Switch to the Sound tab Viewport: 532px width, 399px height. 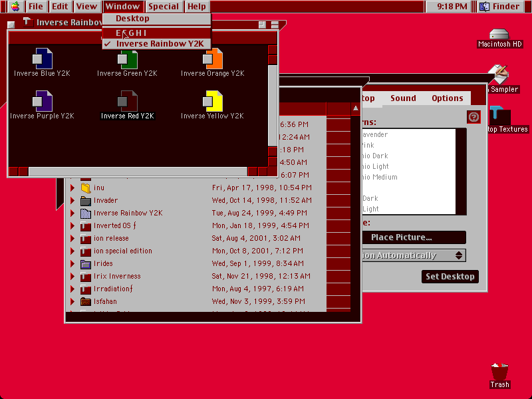click(403, 98)
